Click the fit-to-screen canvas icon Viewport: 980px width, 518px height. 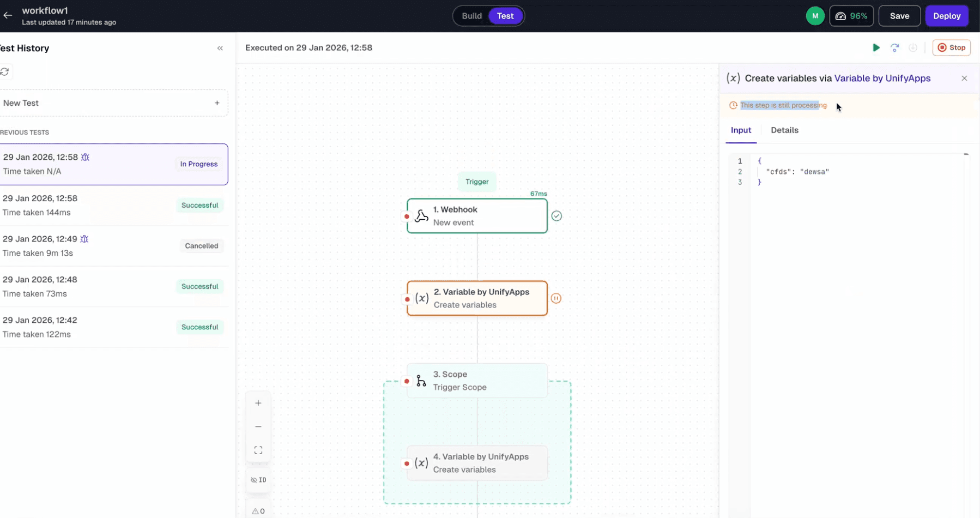pos(258,450)
